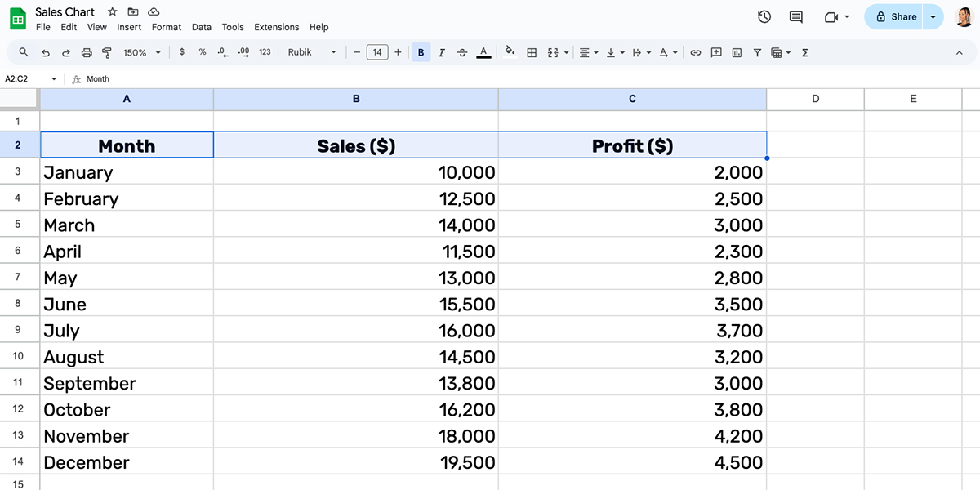Insert a link in the selected cell
The width and height of the screenshot is (980, 490).
click(696, 51)
